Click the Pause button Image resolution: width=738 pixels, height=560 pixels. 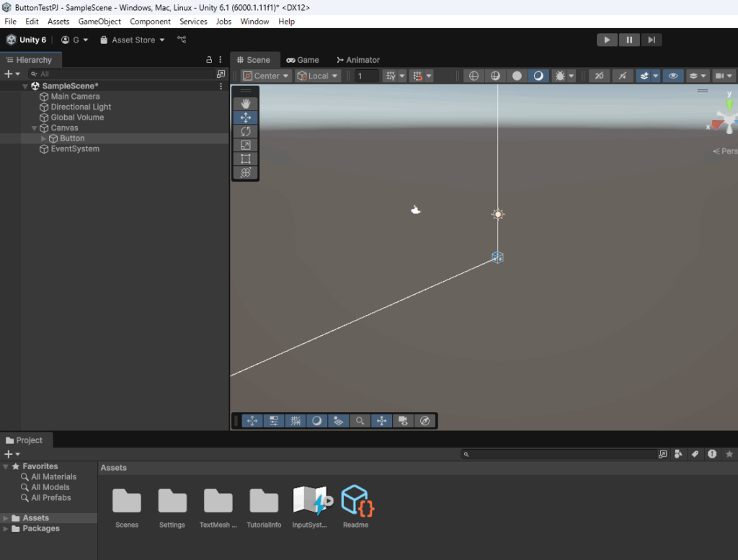click(629, 40)
